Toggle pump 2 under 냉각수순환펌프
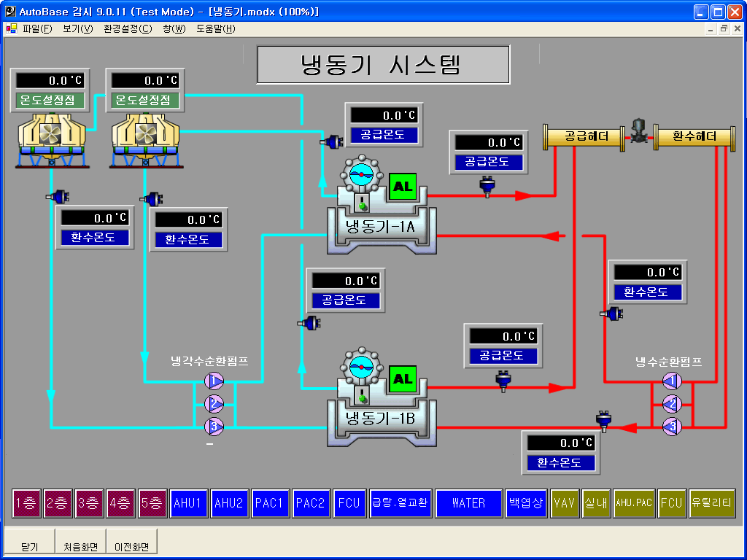747x560 pixels. (214, 403)
